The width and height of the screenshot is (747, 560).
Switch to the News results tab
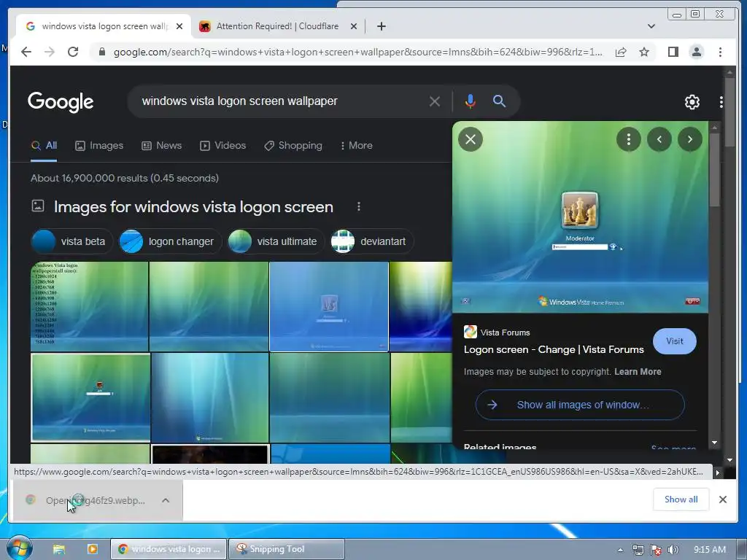click(161, 145)
